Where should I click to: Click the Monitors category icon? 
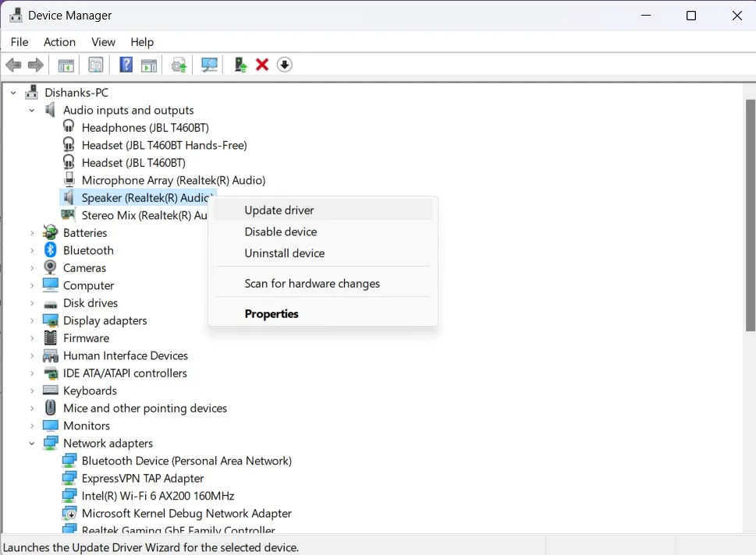click(x=50, y=426)
